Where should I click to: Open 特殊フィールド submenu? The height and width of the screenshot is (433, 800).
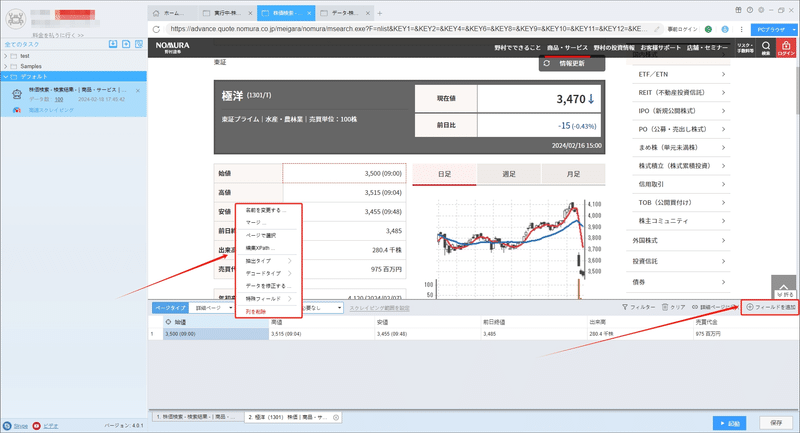point(268,298)
